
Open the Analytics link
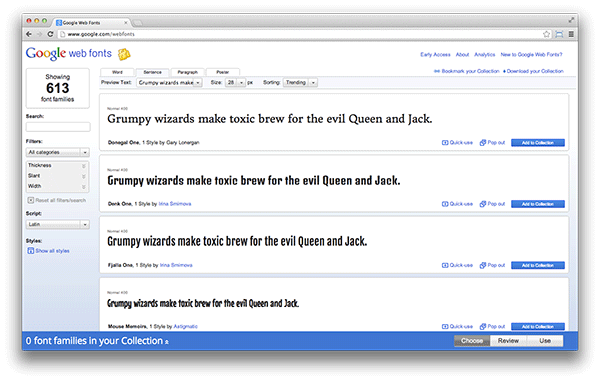[484, 55]
